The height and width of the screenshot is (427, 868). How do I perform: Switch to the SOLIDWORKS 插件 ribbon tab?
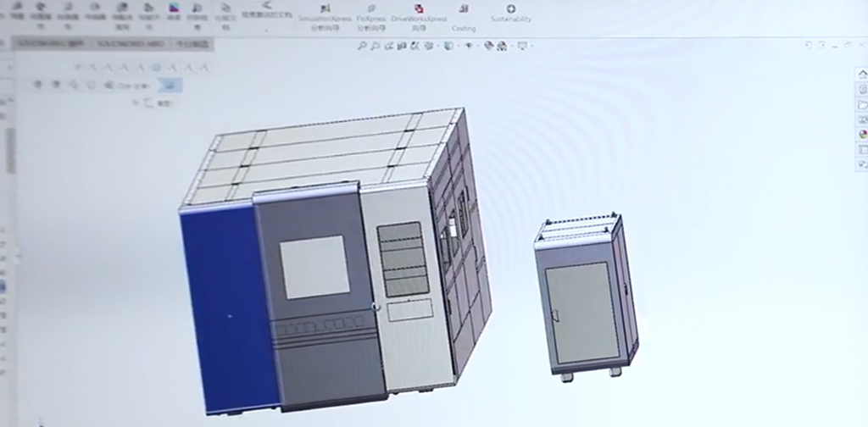click(x=52, y=44)
